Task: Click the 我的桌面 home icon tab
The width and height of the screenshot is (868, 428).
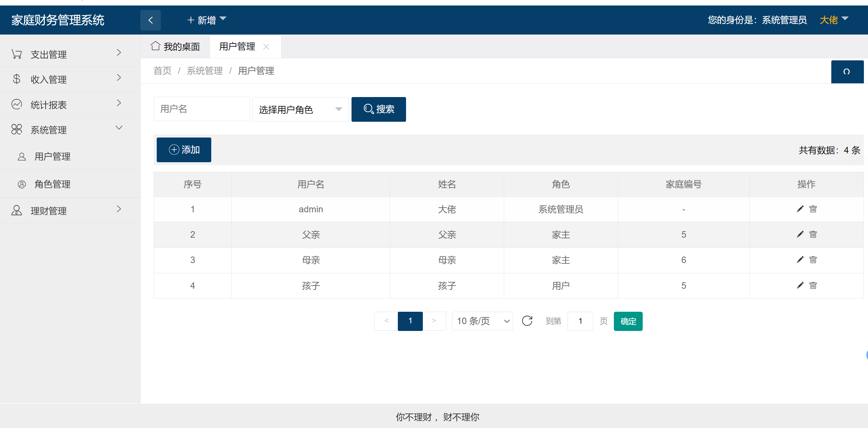Action: tap(175, 46)
